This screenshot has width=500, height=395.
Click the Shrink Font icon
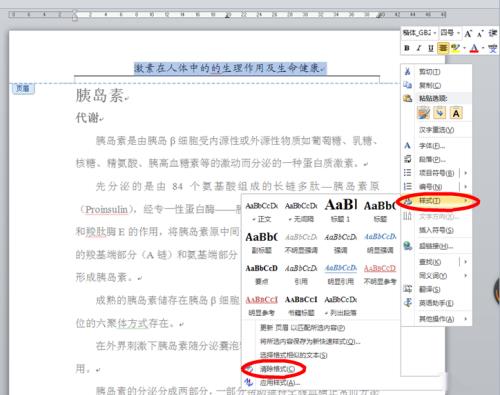pos(480,33)
